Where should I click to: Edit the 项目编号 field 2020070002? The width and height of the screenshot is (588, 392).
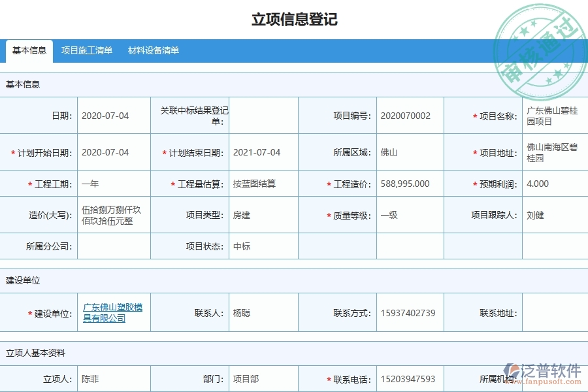tap(410, 115)
